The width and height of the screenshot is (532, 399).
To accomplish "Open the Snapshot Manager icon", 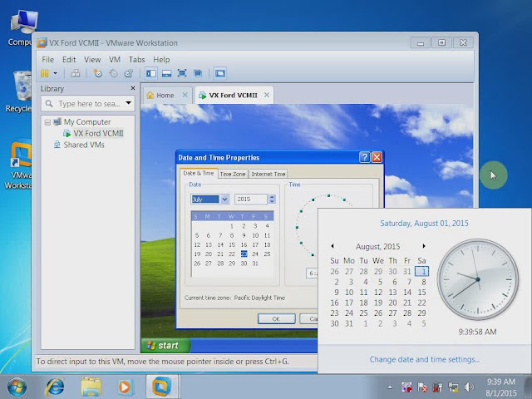I will [x=129, y=73].
